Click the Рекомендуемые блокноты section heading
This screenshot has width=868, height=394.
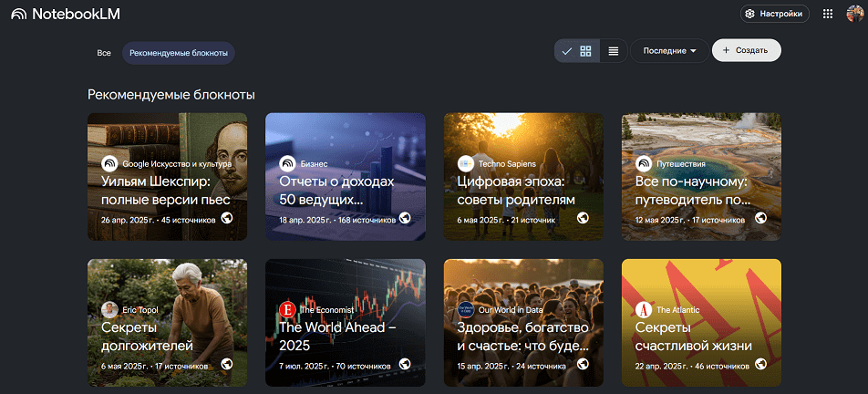pos(171,95)
